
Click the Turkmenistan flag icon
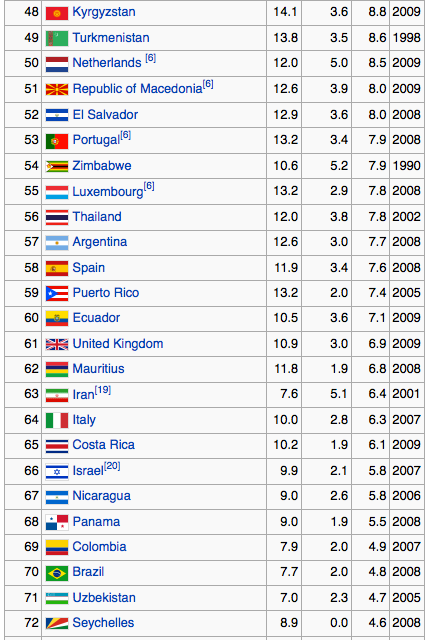click(x=57, y=38)
